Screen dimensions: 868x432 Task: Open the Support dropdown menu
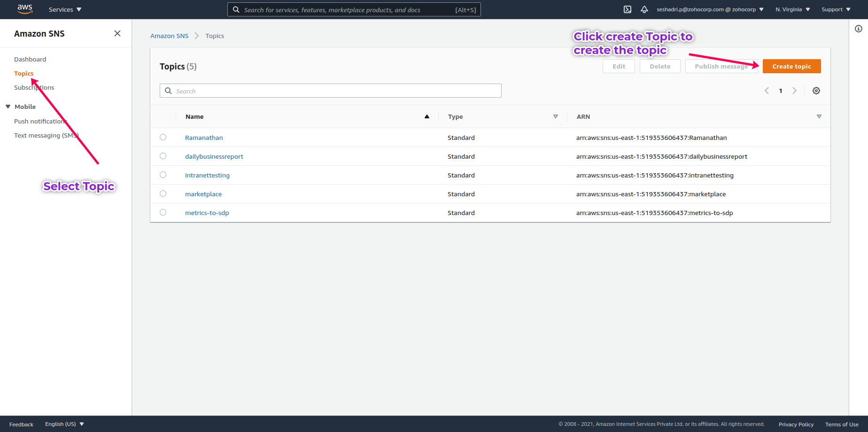[x=836, y=9]
